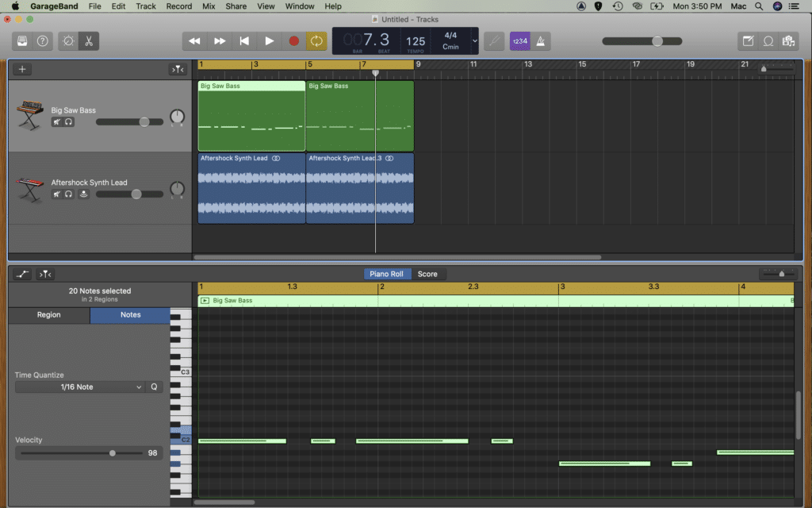Click the Cmin key signature
Viewport: 812px width, 508px height.
450,47
